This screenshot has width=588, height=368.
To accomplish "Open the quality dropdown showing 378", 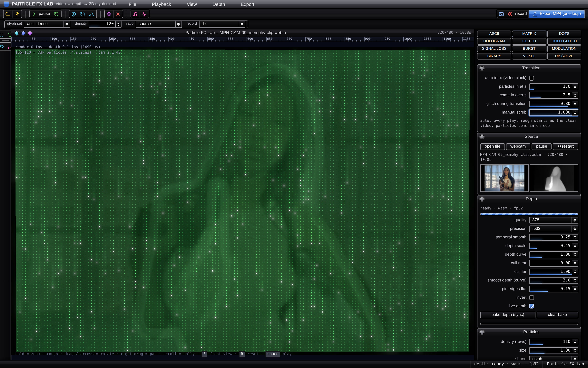I will tap(553, 220).
